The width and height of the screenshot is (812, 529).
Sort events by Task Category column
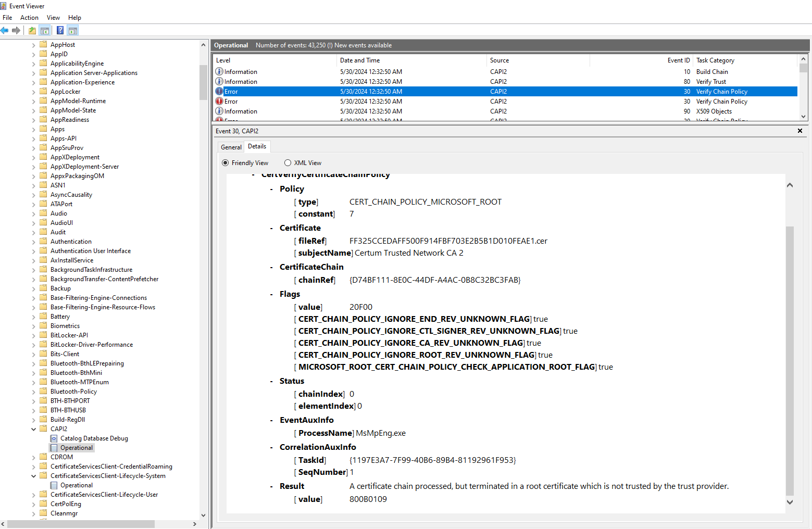[715, 60]
